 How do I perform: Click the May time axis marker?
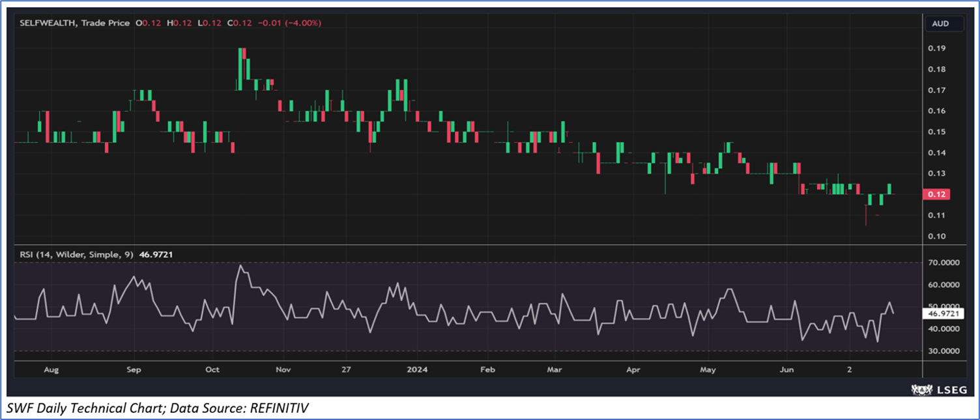point(708,370)
